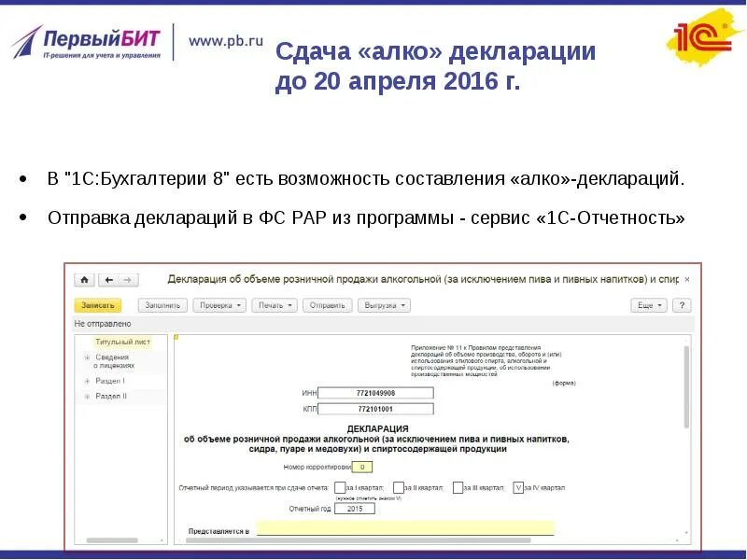Check the за III квартал box

[458, 487]
